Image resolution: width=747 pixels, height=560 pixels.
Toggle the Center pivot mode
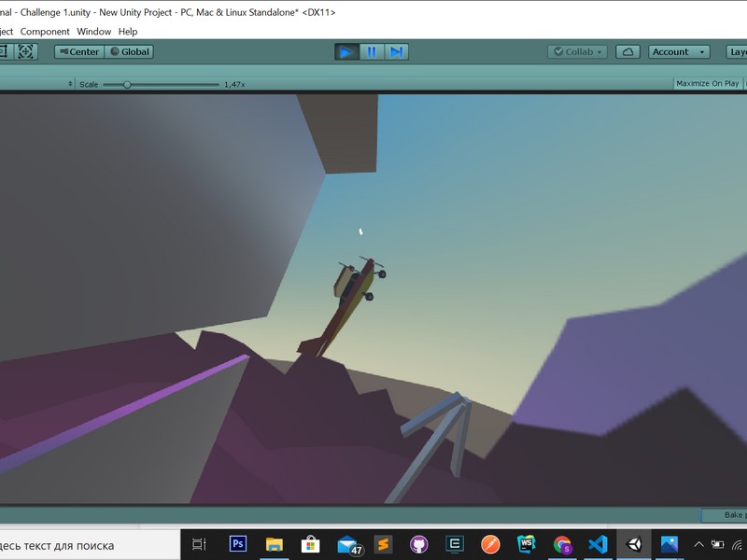(80, 51)
